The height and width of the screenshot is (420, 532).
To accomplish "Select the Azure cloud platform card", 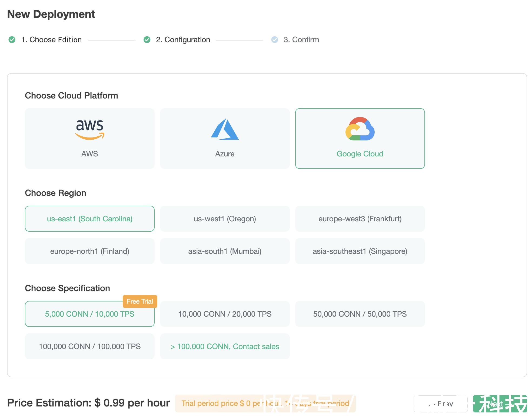I will tap(225, 139).
